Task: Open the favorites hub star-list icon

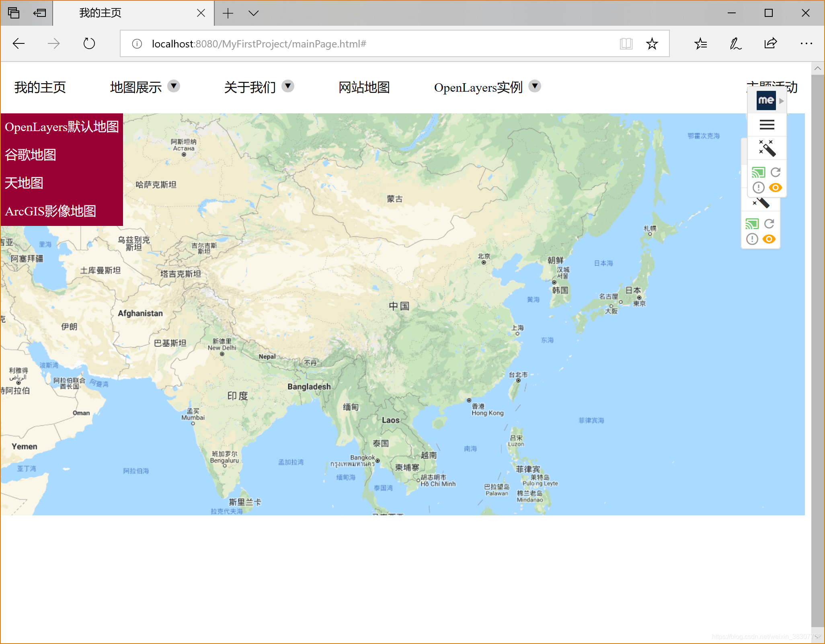Action: click(700, 44)
